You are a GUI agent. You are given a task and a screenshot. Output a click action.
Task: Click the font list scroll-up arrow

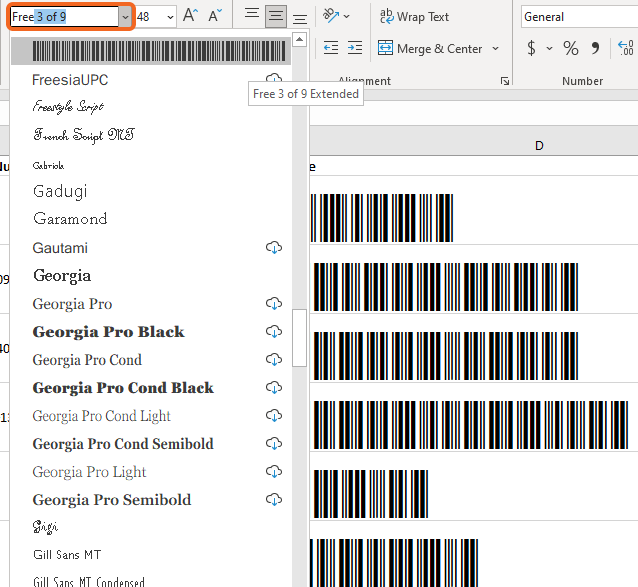299,39
